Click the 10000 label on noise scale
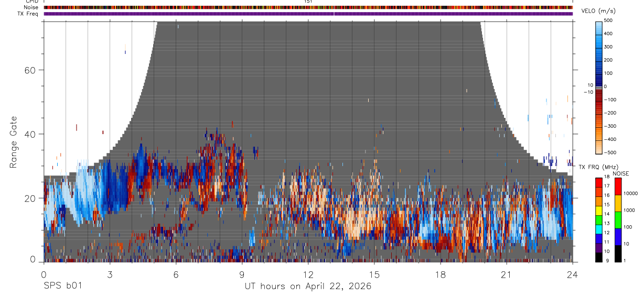 631,194
